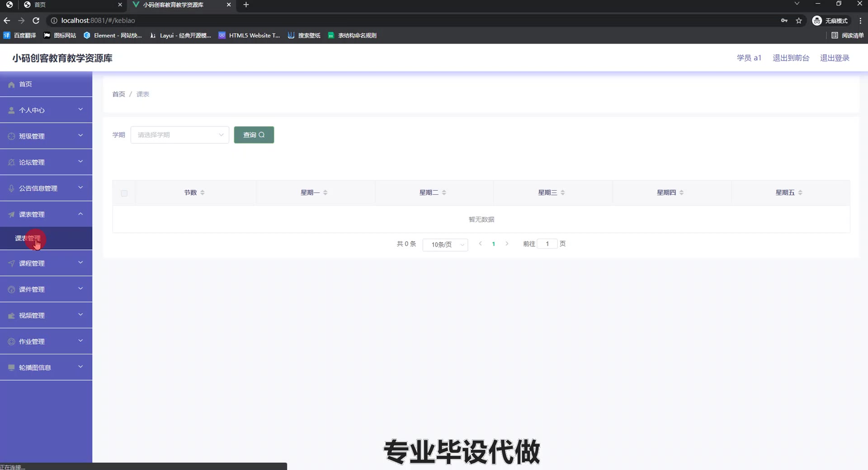
Task: Click the icon beside 班级管理
Action: coord(11,136)
